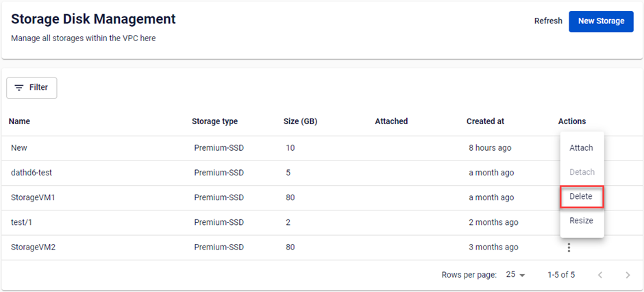Click the Refresh button
This screenshot has height=292, width=644.
[548, 21]
